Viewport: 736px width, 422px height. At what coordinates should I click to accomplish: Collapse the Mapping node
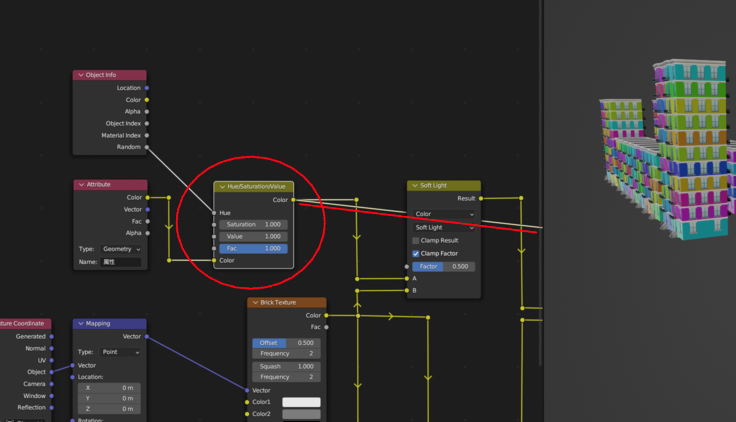pyautogui.click(x=81, y=324)
